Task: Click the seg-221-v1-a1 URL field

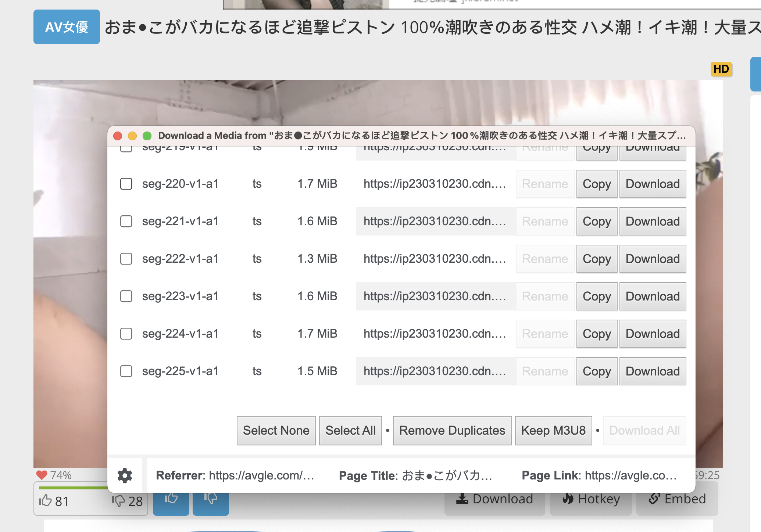Action: (x=435, y=222)
